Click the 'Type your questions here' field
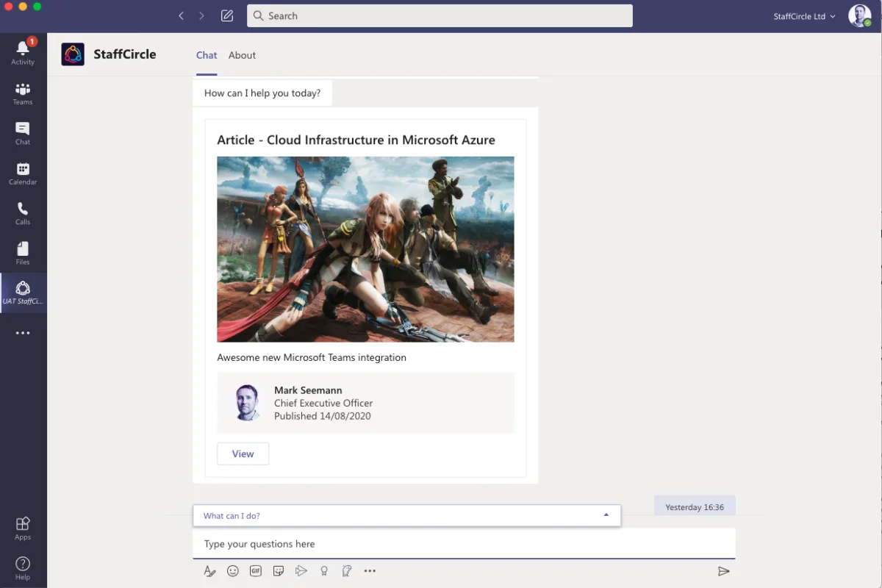 [x=464, y=544]
